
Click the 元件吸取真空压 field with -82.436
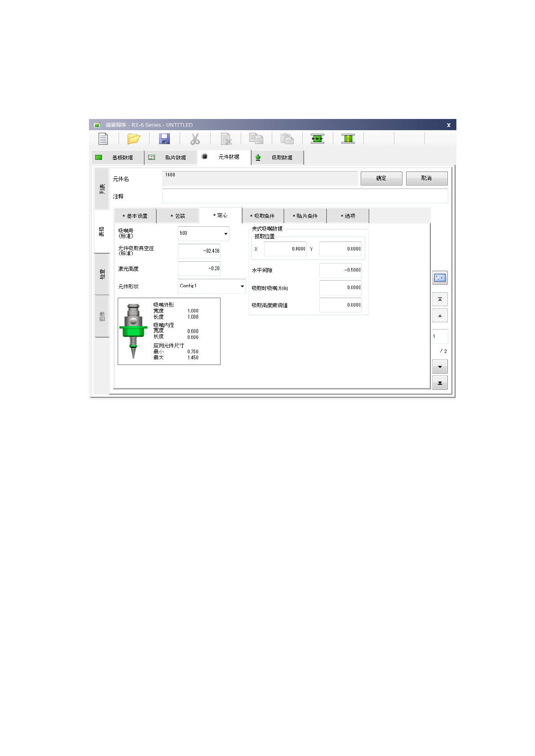[x=199, y=251]
